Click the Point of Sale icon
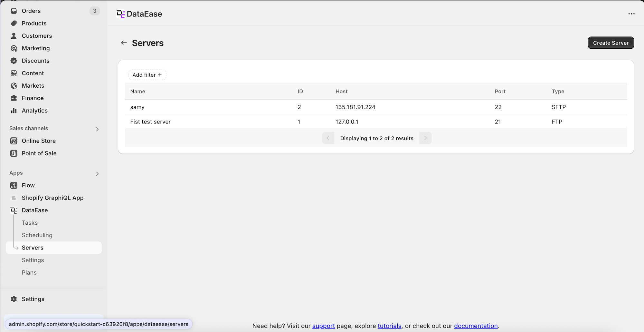Screen dimensions: 644x332 click(14, 153)
